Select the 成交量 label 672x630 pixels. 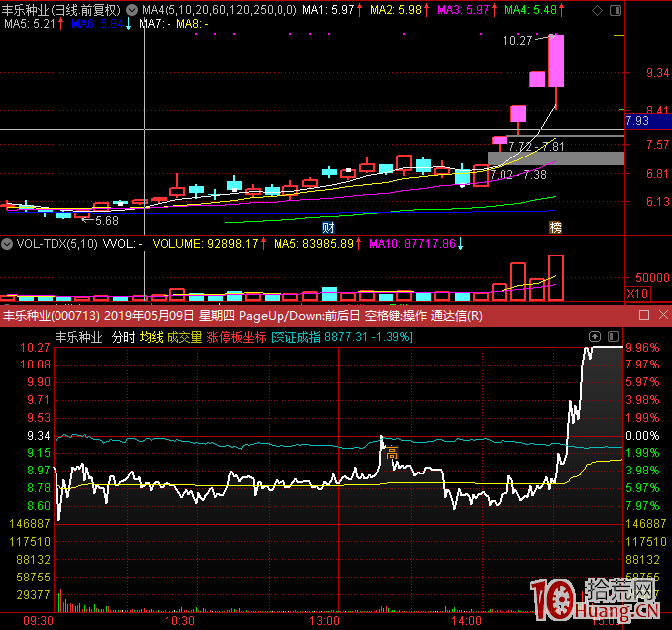(184, 337)
